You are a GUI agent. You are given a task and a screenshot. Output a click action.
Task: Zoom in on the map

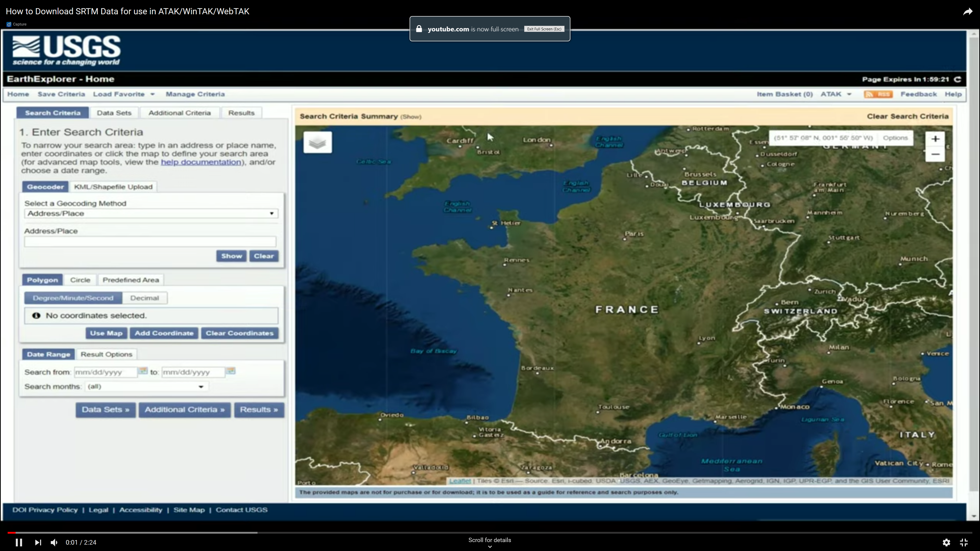935,139
